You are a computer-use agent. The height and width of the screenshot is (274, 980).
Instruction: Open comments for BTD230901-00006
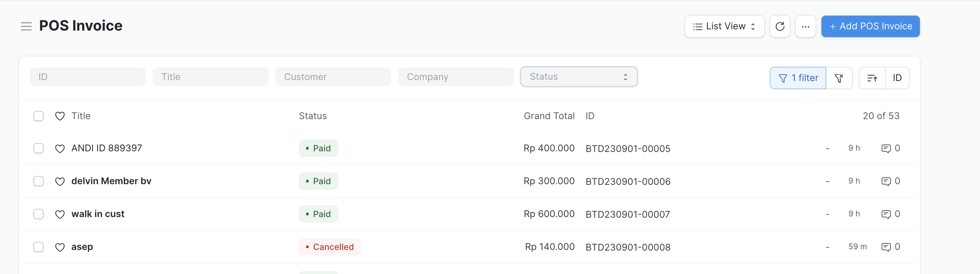coord(890,181)
